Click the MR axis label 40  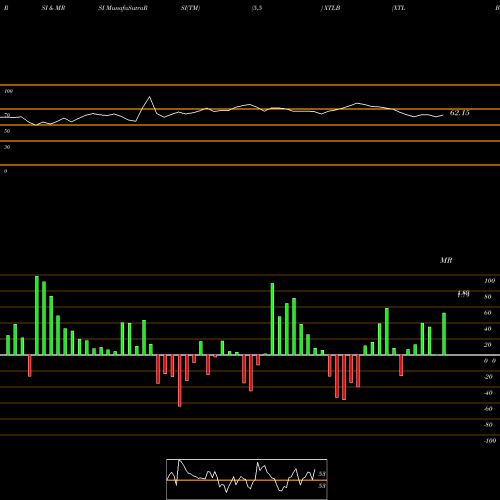pyautogui.click(x=488, y=329)
